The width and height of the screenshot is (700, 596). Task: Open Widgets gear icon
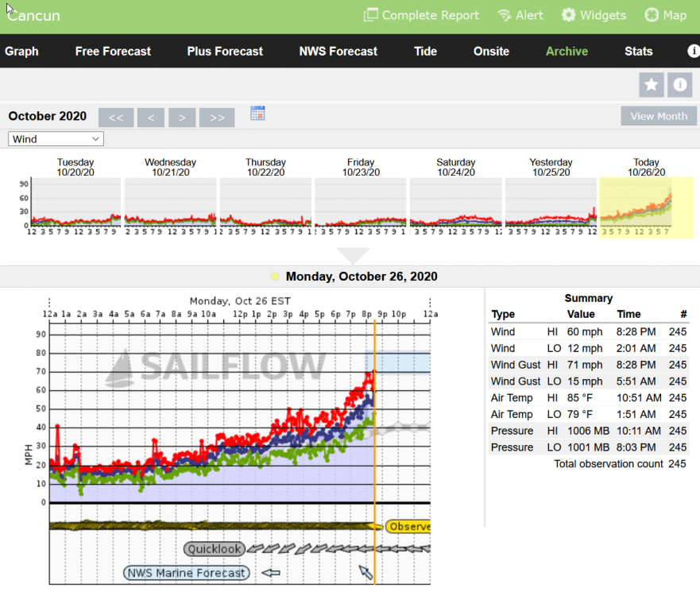pyautogui.click(x=569, y=15)
